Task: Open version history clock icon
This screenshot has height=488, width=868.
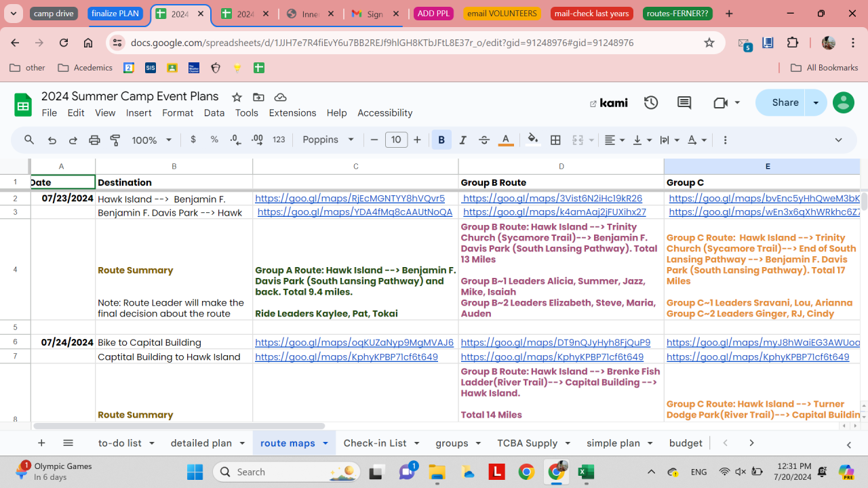Action: pos(651,103)
